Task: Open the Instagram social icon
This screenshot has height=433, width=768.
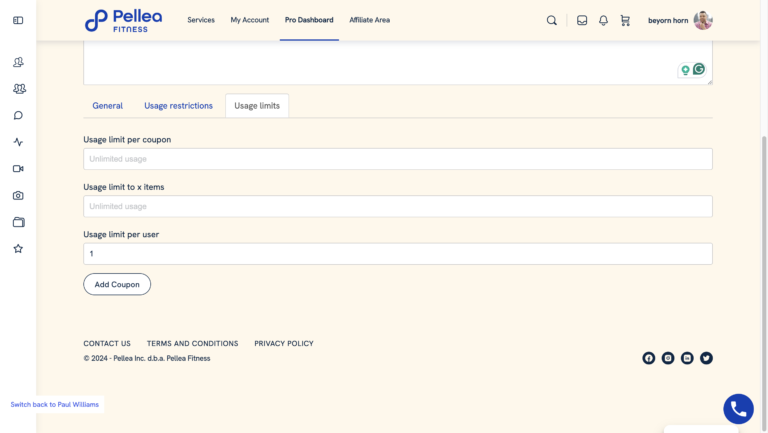Action: pos(668,358)
